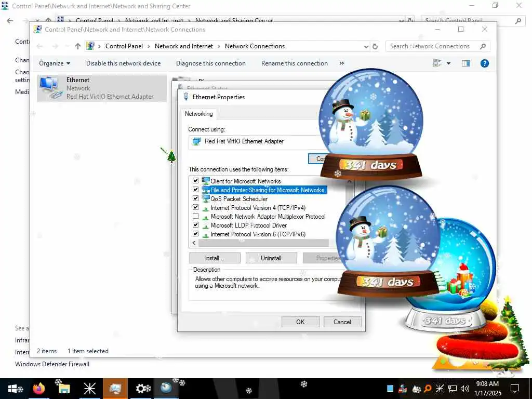The width and height of the screenshot is (532, 399).
Task: Expand chevron after Network and Internet breadcrumb
Action: click(x=219, y=46)
